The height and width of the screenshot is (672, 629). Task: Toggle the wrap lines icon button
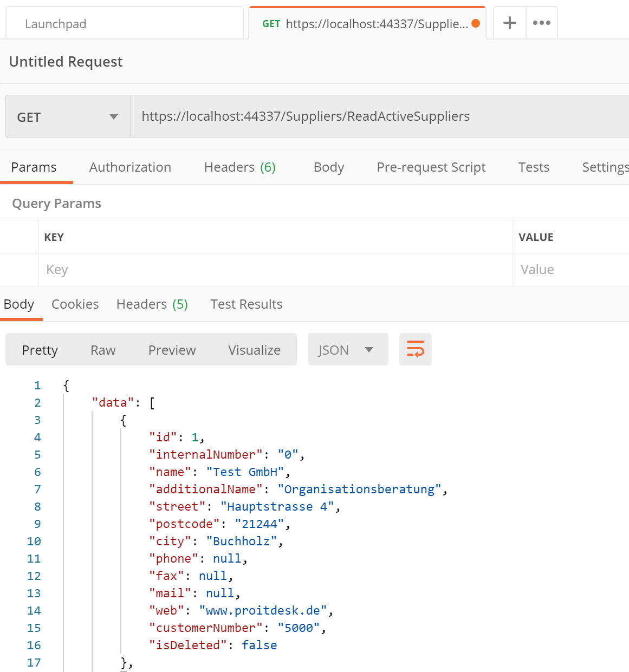pos(415,349)
